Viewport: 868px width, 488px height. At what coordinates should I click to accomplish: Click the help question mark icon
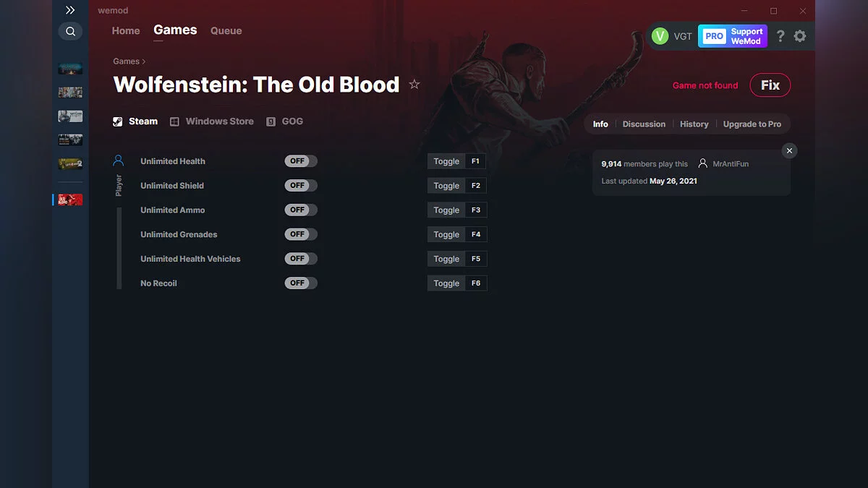click(x=780, y=35)
